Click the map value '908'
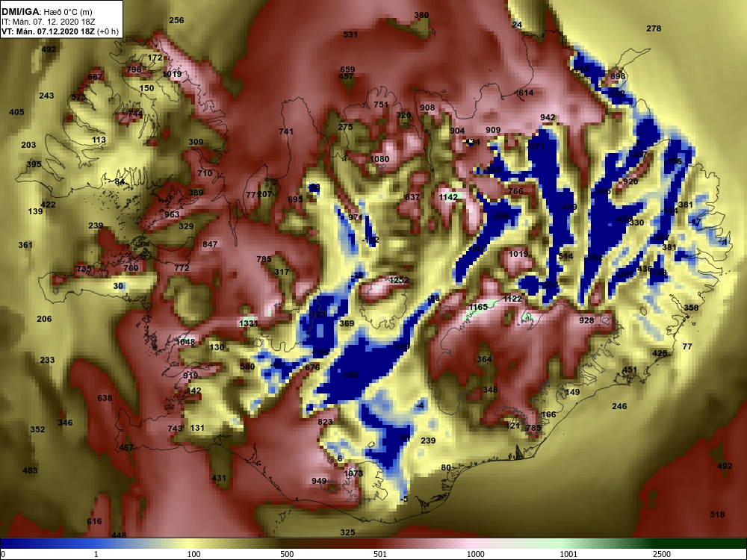 (x=427, y=108)
